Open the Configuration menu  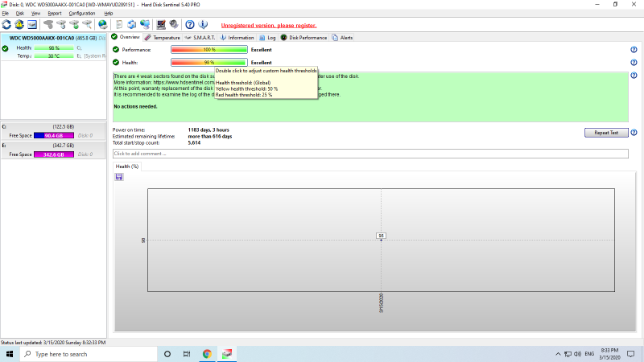[81, 14]
